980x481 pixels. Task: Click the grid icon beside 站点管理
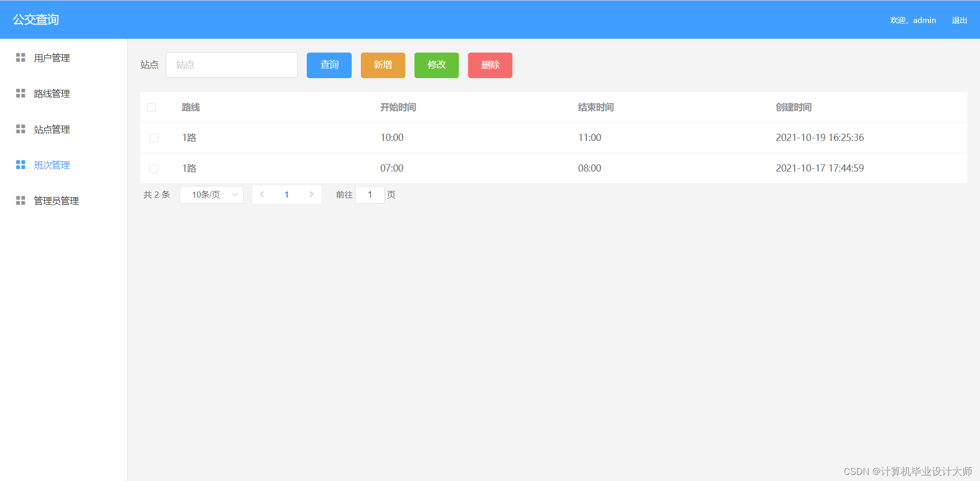tap(20, 129)
